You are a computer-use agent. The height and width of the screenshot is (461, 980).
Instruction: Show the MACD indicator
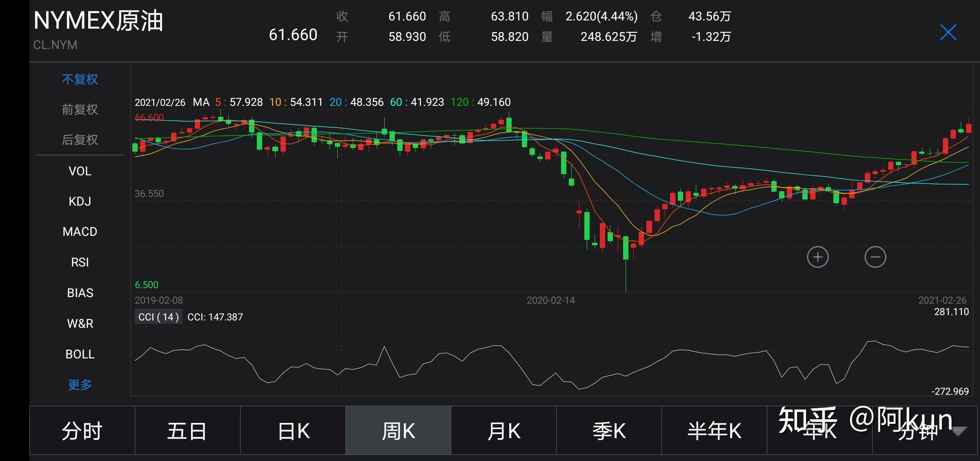point(80,232)
